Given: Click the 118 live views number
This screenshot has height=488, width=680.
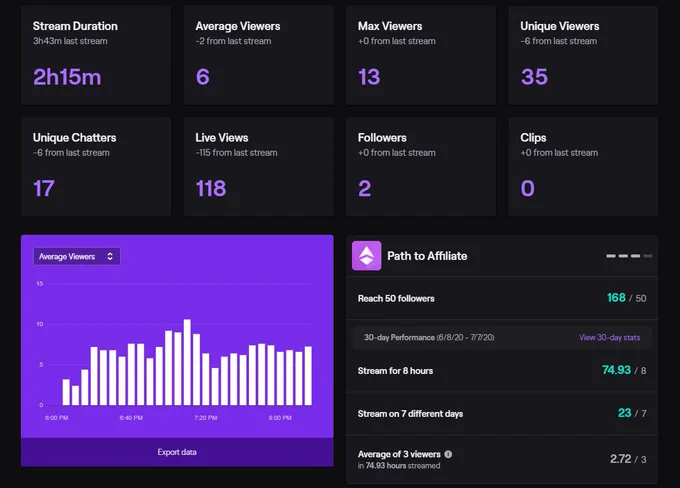Looking at the screenshot, I should pos(211,189).
